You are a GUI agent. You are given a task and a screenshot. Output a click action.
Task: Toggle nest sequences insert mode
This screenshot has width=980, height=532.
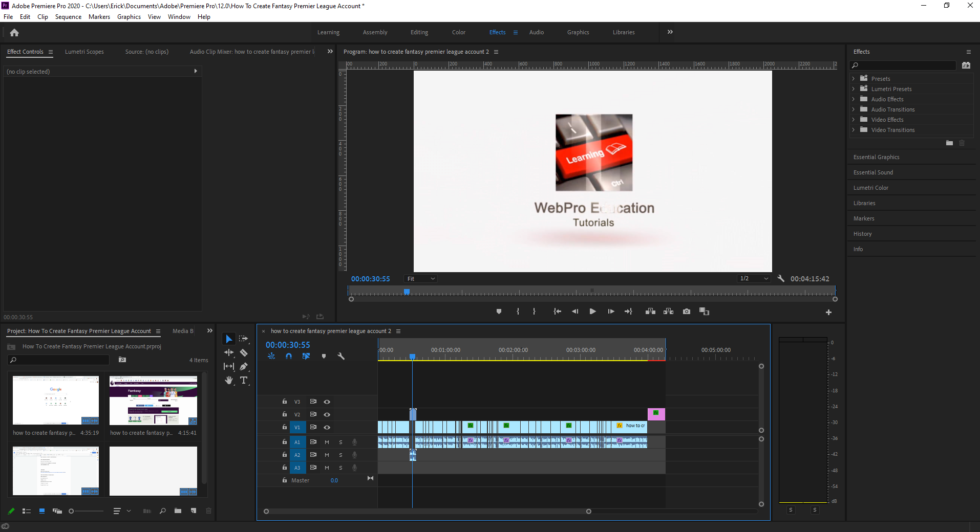[271, 356]
